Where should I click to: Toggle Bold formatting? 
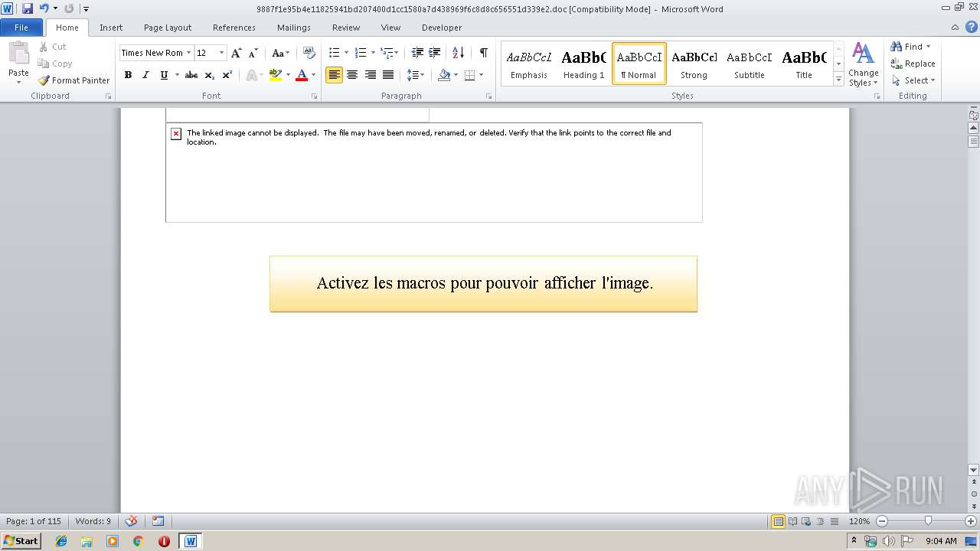point(128,75)
